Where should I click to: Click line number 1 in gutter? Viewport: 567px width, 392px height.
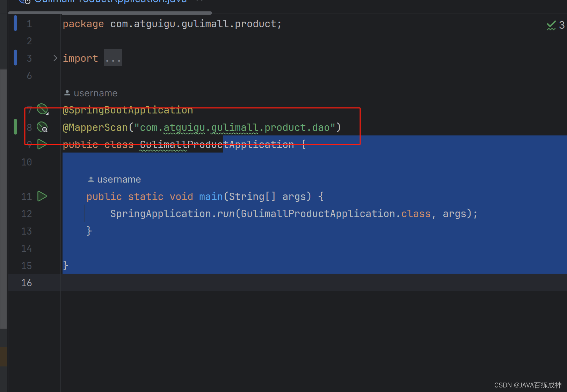click(x=29, y=24)
